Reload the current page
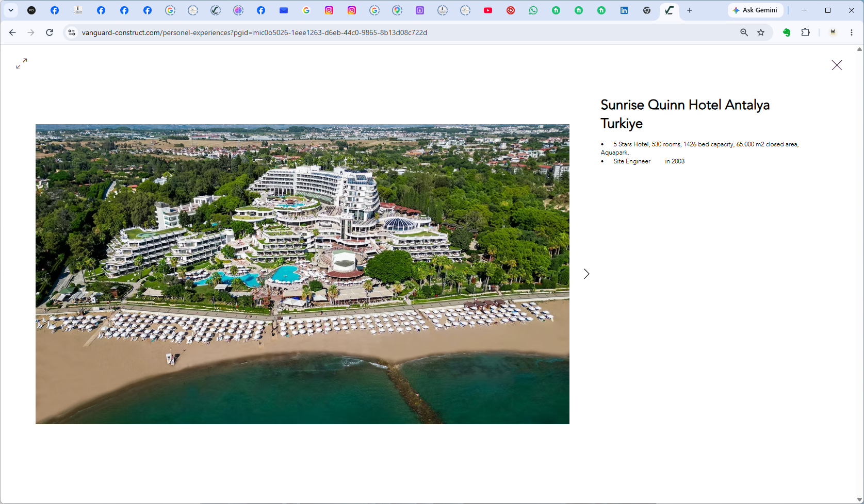The image size is (864, 504). pyautogui.click(x=50, y=32)
